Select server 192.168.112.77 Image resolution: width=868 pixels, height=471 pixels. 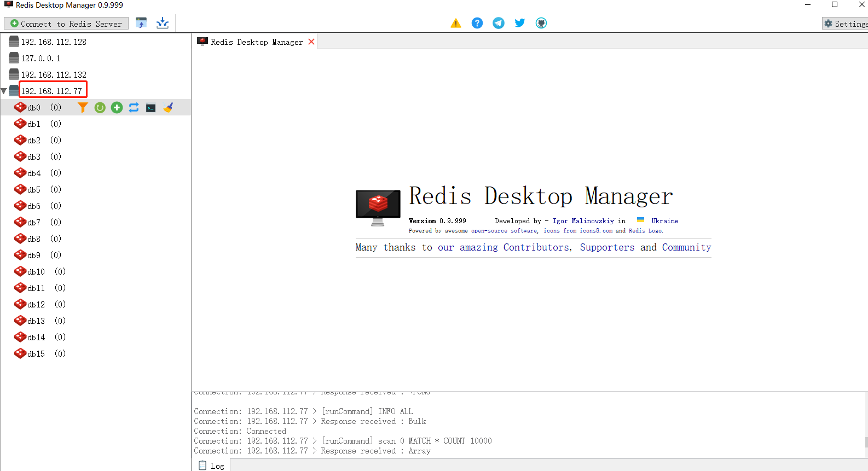click(52, 91)
